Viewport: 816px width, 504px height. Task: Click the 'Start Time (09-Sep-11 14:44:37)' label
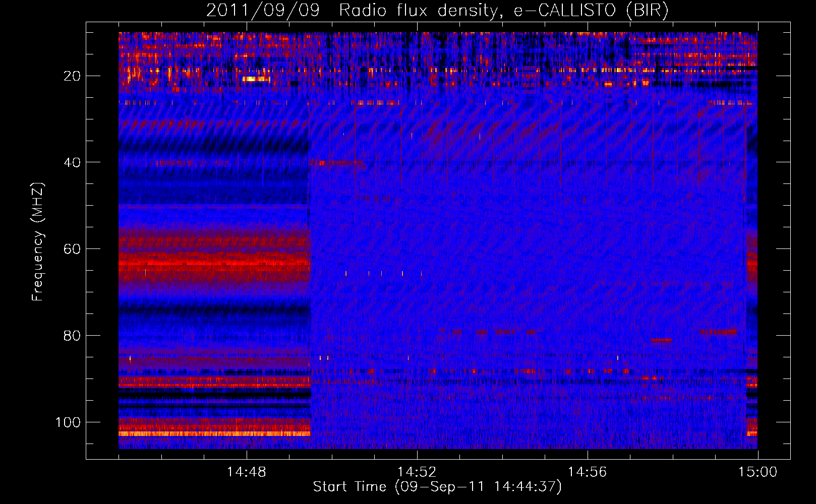coord(437,487)
